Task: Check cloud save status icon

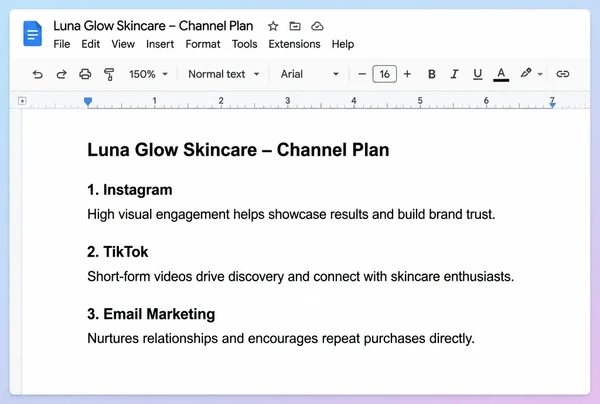Action: [317, 26]
